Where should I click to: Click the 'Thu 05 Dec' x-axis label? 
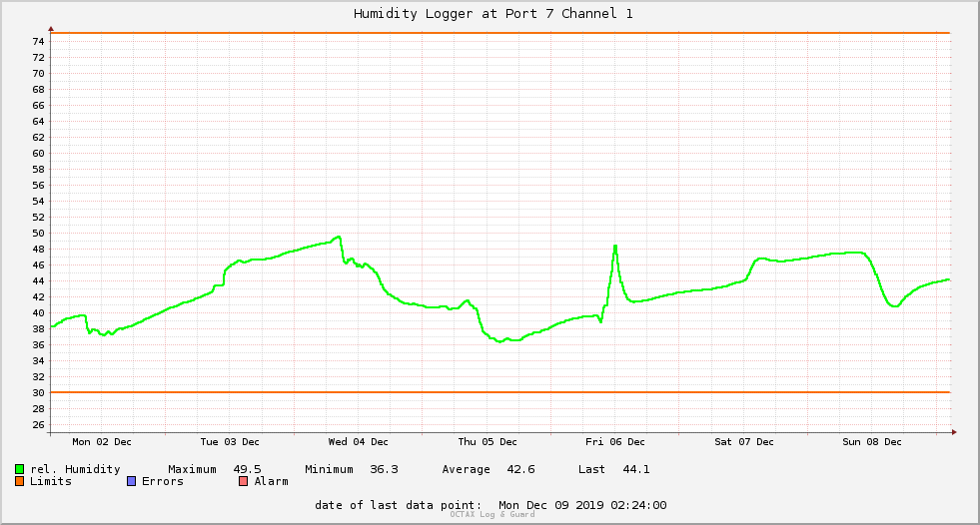[x=488, y=442]
